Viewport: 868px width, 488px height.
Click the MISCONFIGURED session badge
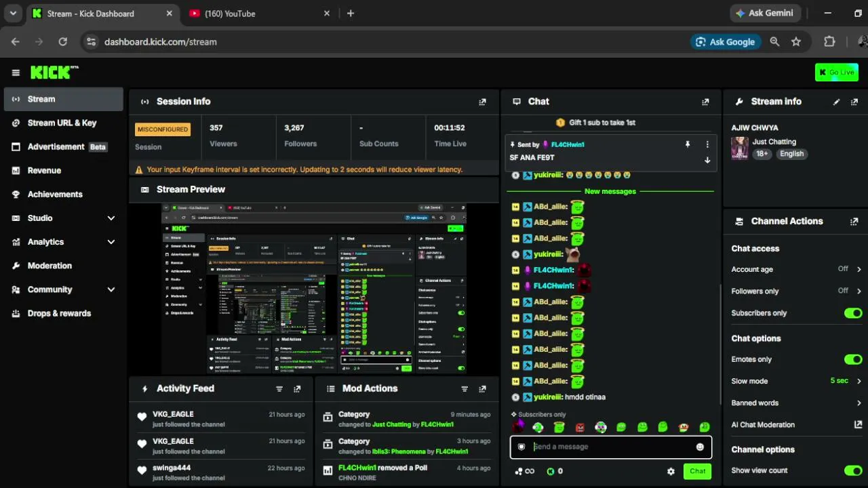(163, 129)
